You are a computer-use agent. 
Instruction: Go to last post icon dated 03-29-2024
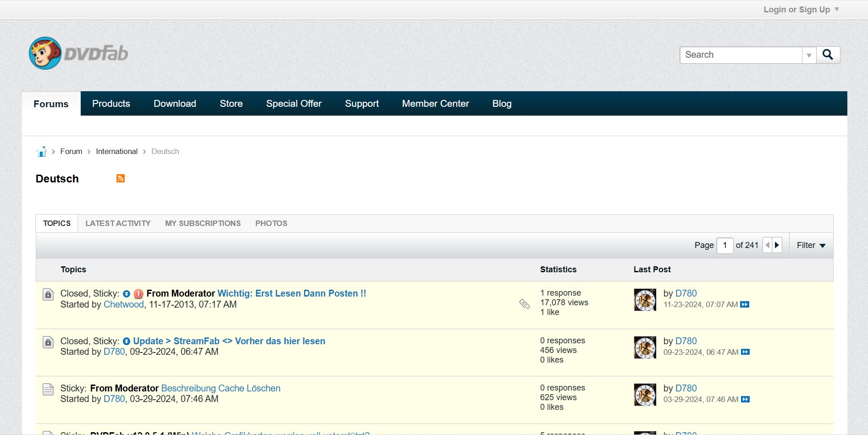tap(745, 399)
